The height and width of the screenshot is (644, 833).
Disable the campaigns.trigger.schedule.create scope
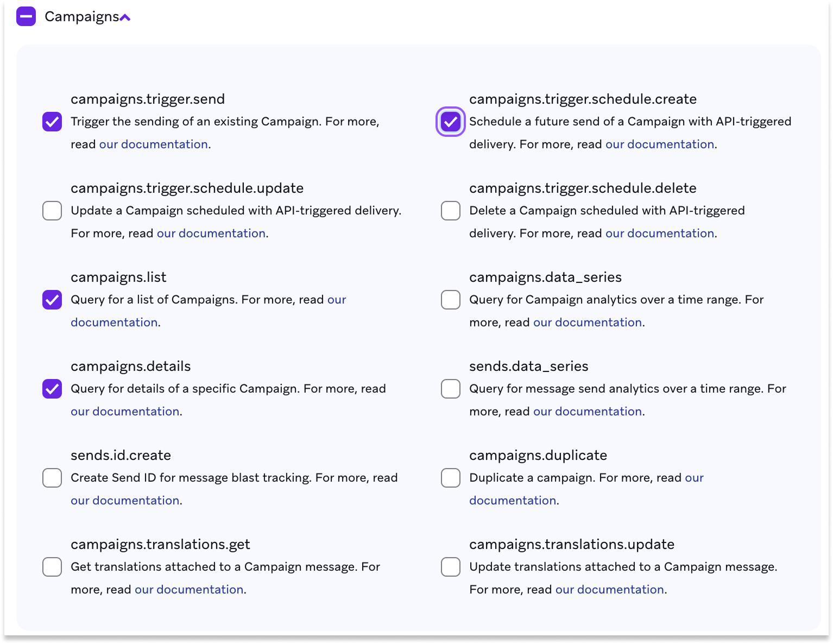pos(450,122)
